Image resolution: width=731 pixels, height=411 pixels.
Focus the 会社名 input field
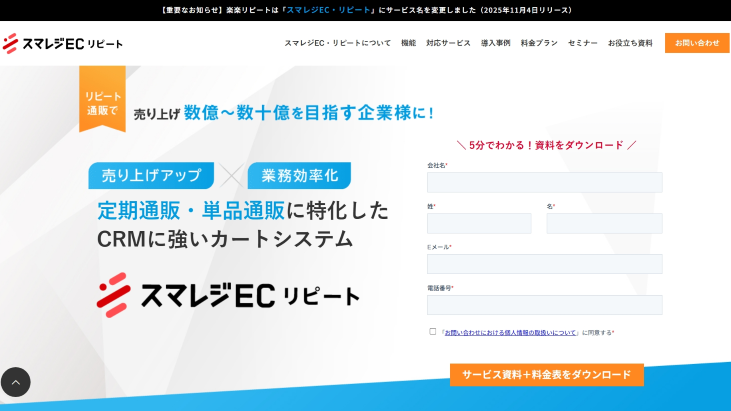coord(544,182)
